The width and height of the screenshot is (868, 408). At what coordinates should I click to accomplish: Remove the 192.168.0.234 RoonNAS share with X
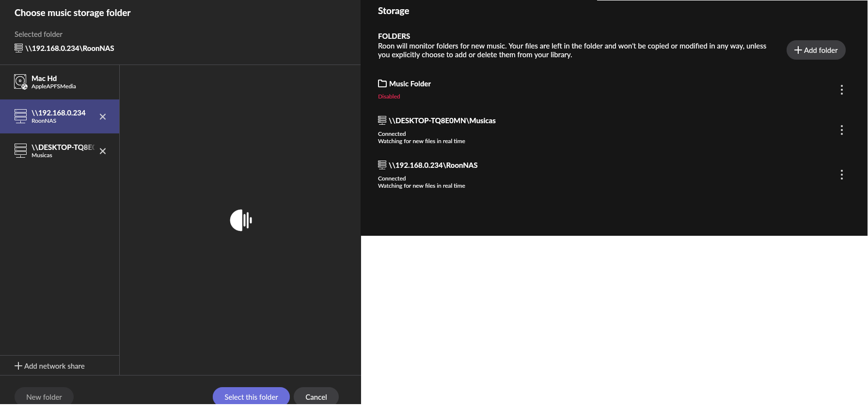(103, 117)
